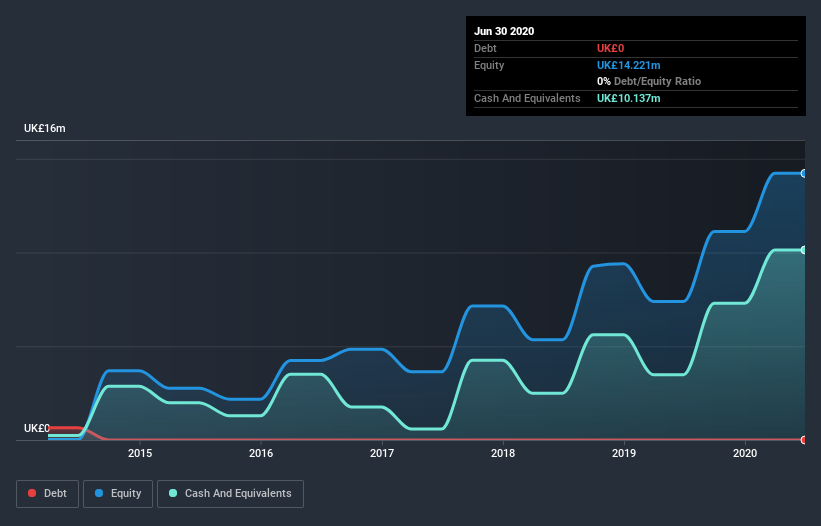
Task: Click the 2015 x-axis label
Action: pos(140,453)
